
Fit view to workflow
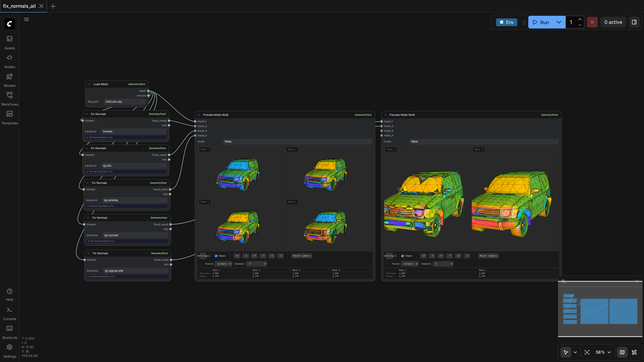pos(587,352)
